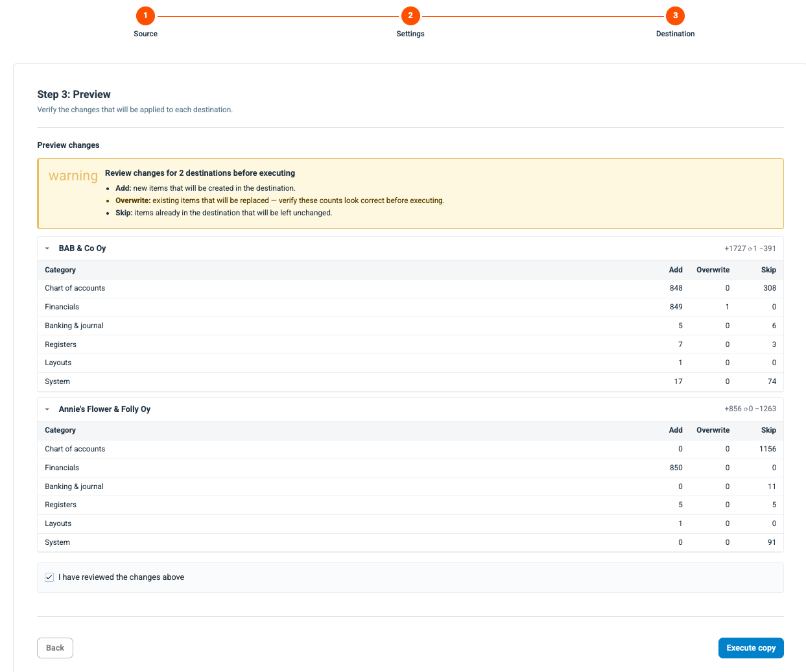Select the Source step label
This screenshot has height=672, width=806.
tap(145, 34)
